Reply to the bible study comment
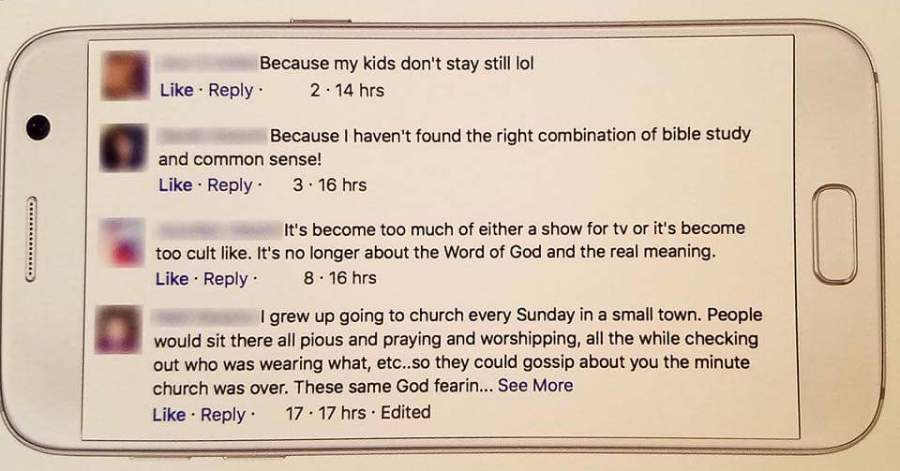 pos(230,185)
